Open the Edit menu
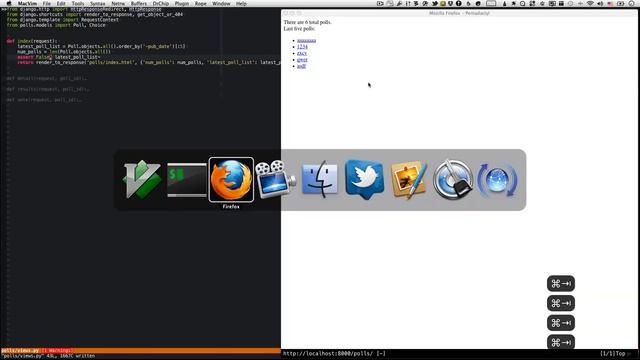 click(x=61, y=3)
